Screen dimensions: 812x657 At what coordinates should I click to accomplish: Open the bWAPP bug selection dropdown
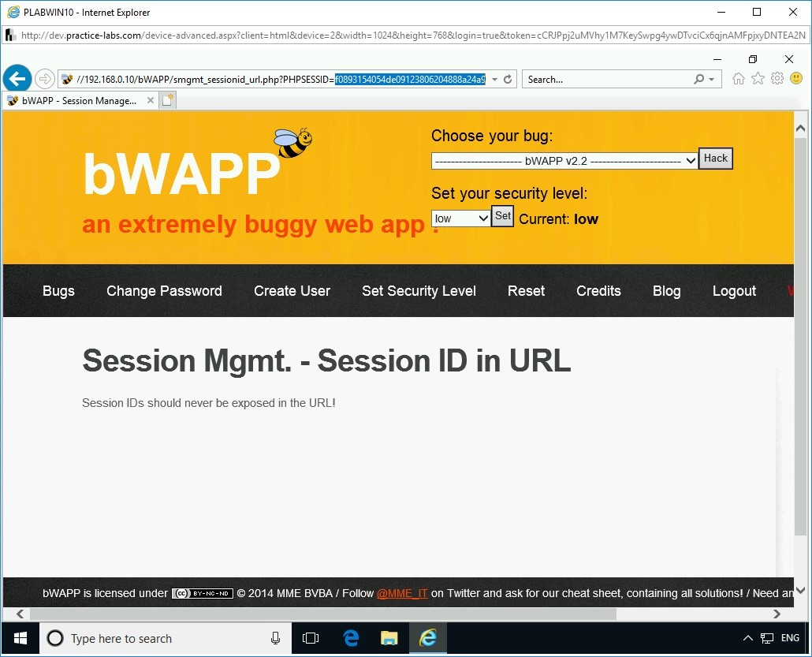coord(564,161)
